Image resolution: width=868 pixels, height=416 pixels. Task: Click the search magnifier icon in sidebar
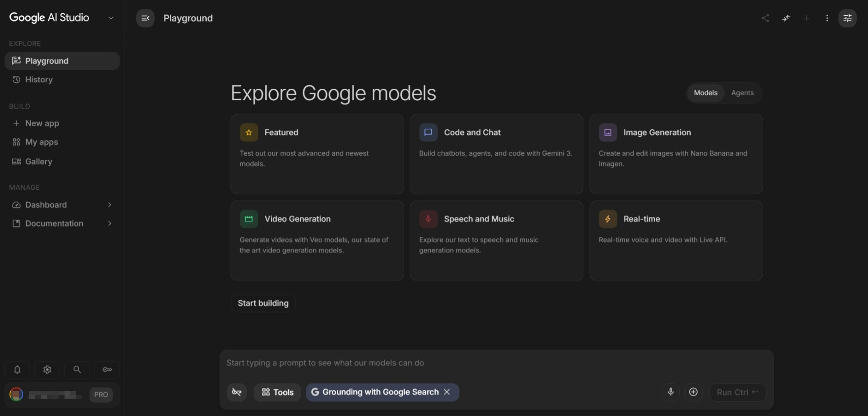77,370
